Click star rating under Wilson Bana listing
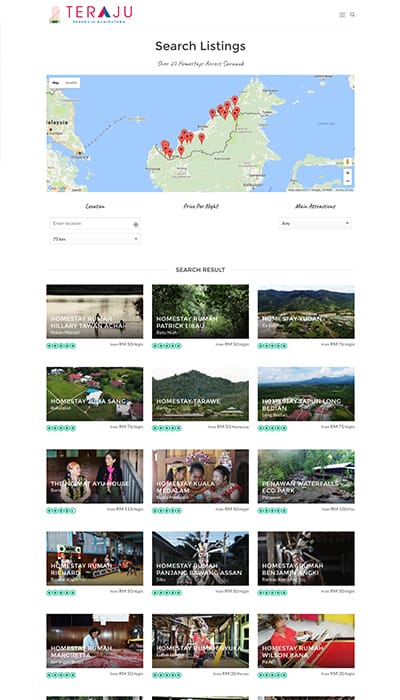400x700 pixels. (x=272, y=675)
